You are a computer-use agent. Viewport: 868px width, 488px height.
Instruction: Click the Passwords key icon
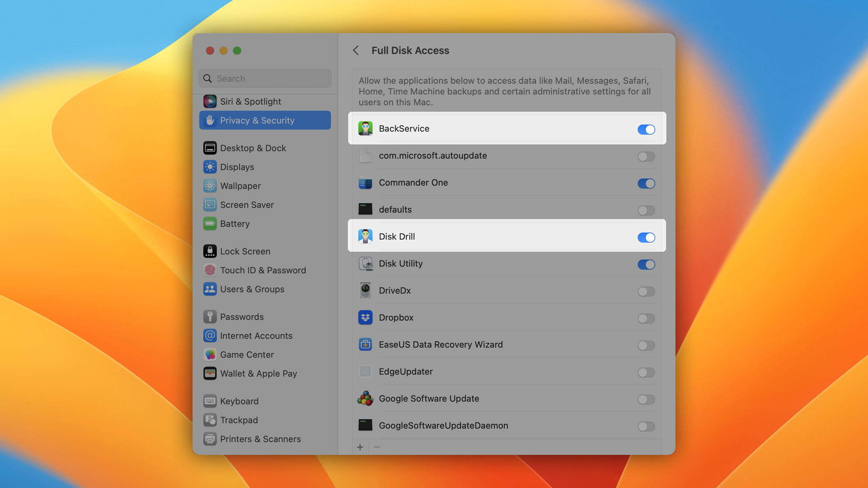click(x=210, y=317)
